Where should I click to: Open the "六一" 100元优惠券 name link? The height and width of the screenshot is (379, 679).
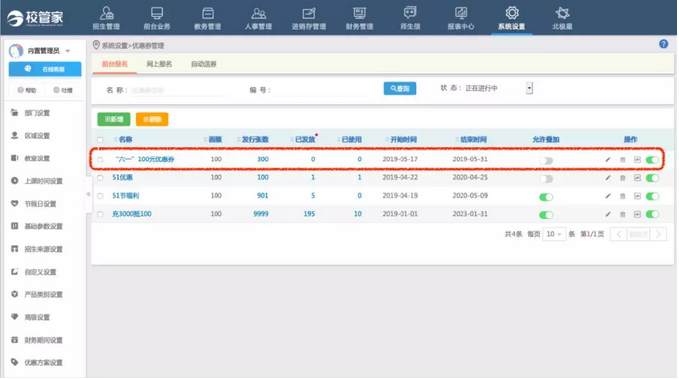coord(145,159)
